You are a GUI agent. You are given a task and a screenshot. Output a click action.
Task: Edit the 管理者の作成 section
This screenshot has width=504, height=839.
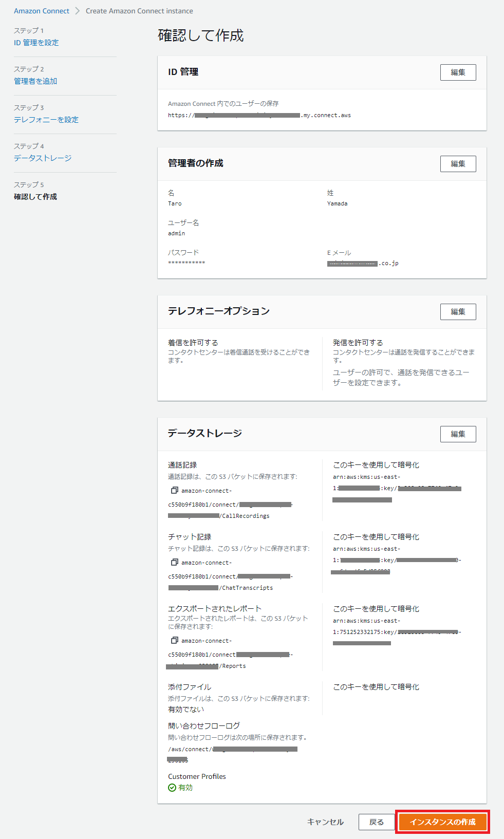click(x=458, y=164)
